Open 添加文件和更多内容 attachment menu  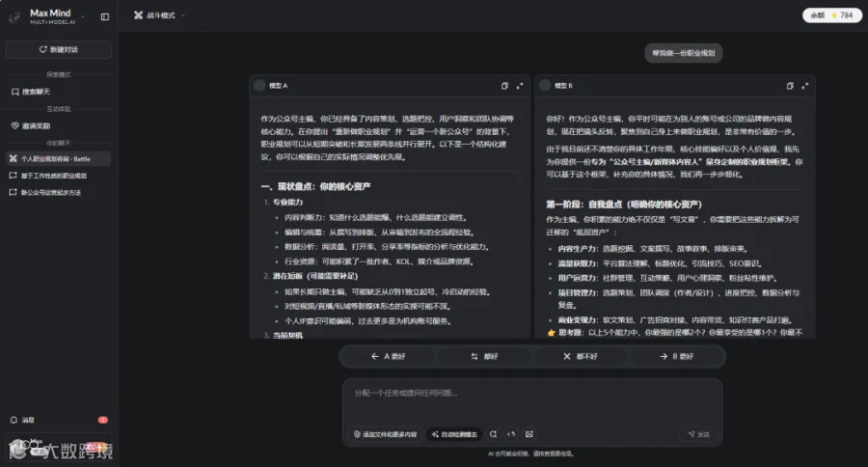tap(385, 434)
